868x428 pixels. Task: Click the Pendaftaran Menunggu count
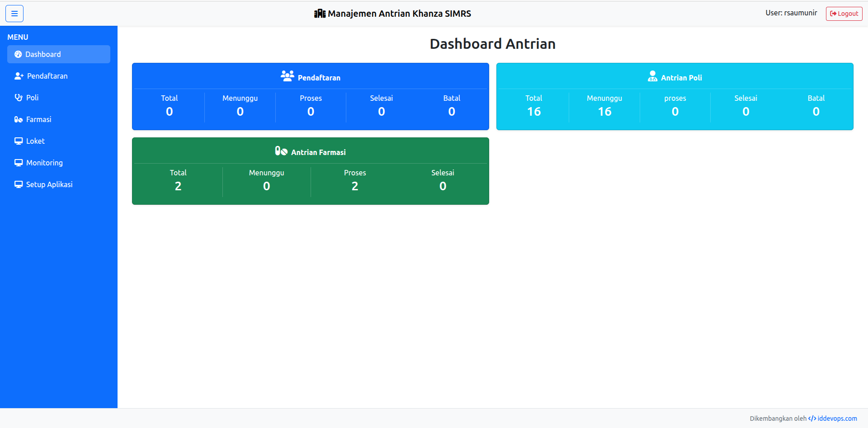tap(240, 112)
